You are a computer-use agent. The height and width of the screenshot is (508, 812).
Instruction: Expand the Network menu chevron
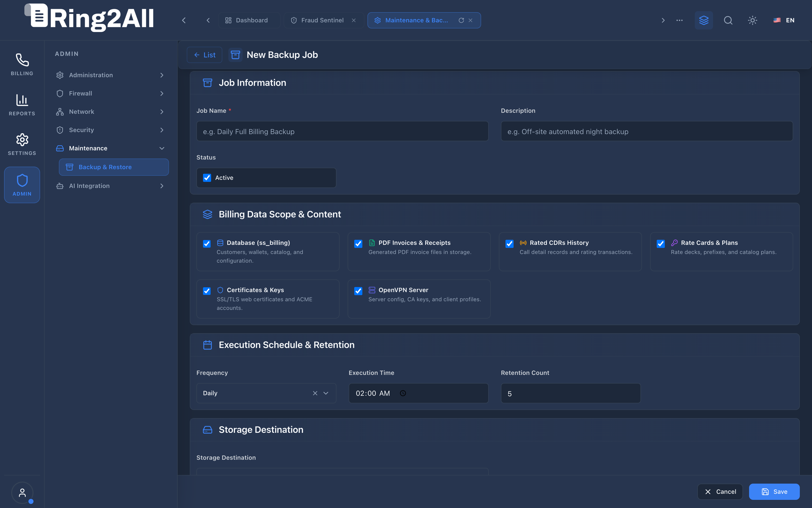[162, 112]
